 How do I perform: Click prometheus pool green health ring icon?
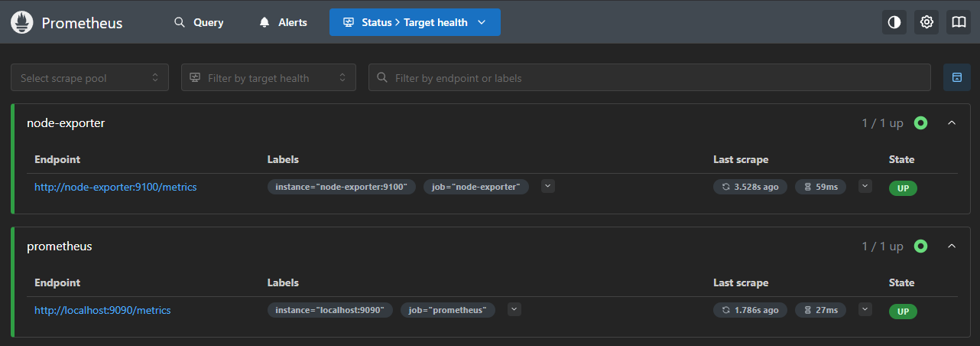click(920, 246)
